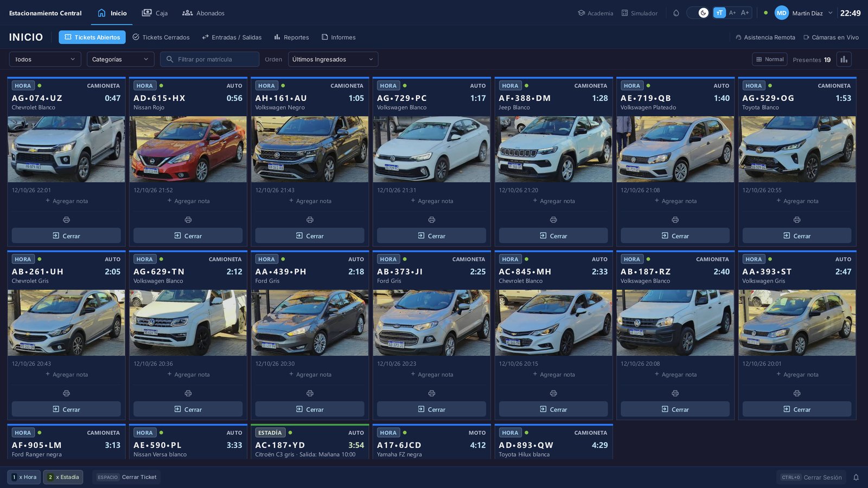
Task: Open the Informes section
Action: (339, 37)
